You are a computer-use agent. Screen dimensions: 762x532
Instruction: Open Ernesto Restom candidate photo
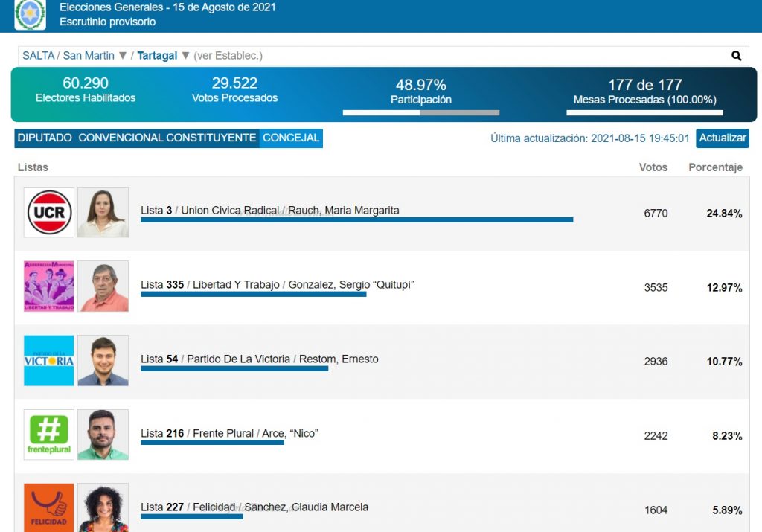click(103, 361)
